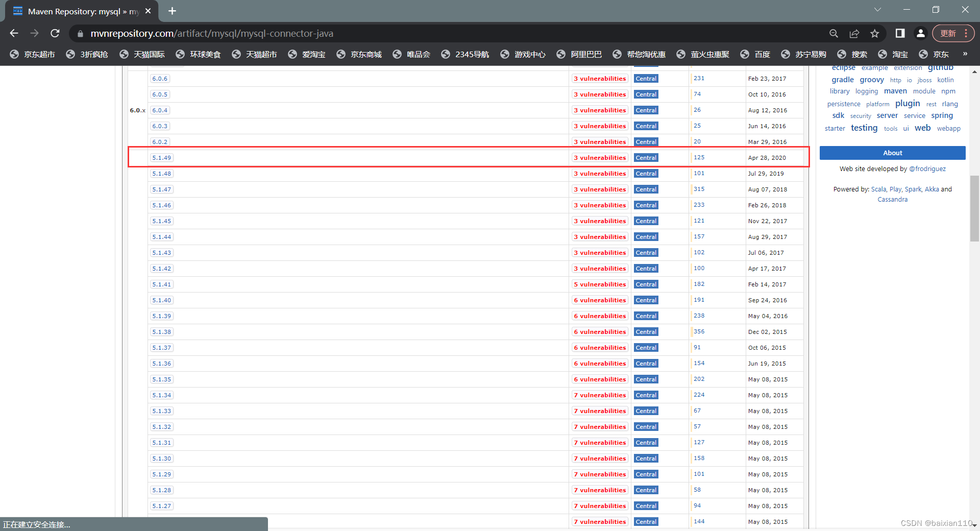Open the 阿里巴巴 bookmark

point(579,54)
